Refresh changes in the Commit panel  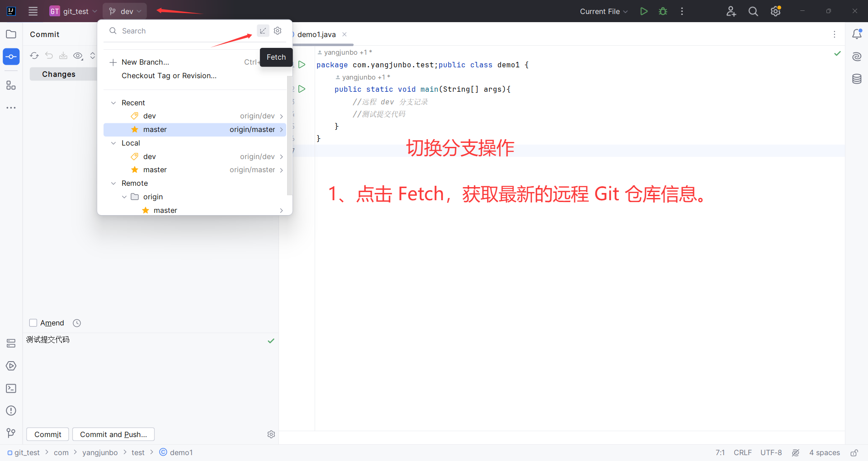34,56
